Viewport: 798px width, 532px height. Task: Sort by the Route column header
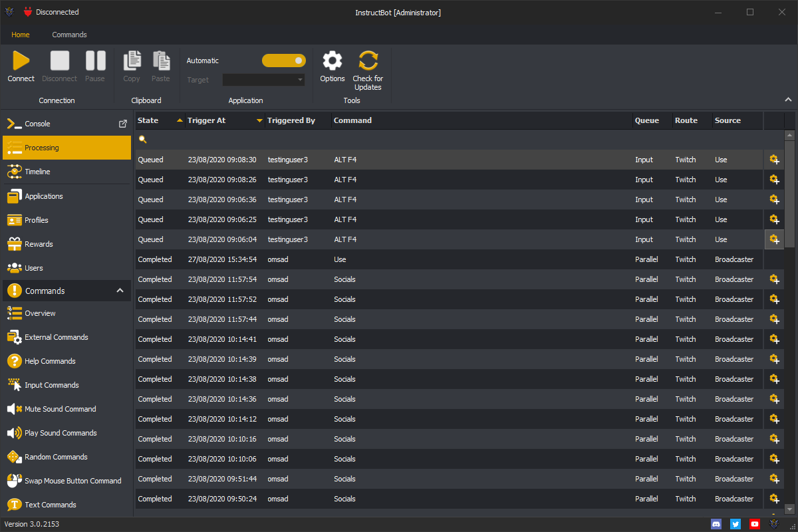tap(692, 120)
